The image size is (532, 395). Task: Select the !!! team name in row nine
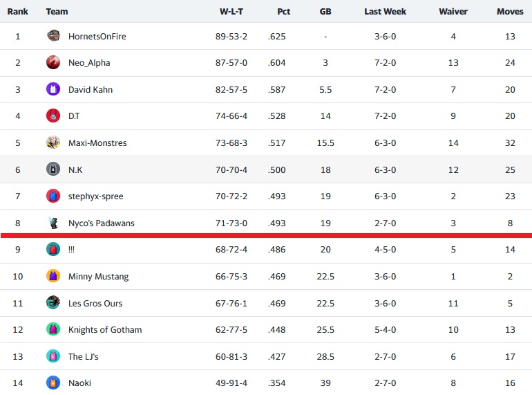pyautogui.click(x=71, y=250)
